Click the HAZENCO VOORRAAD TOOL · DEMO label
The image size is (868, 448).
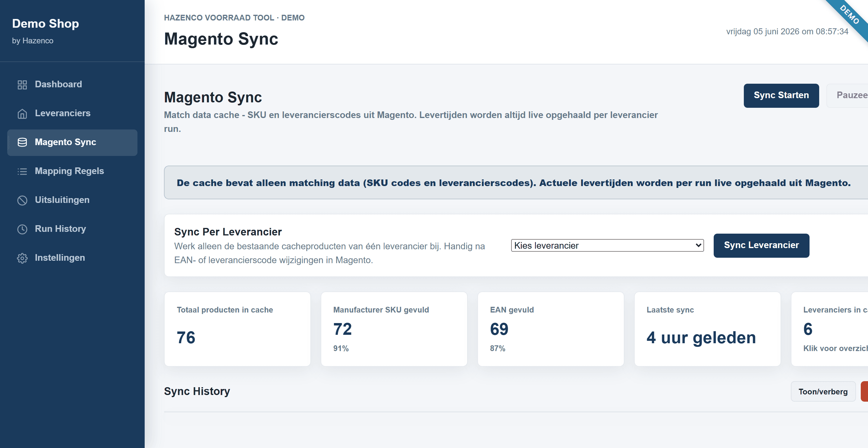click(234, 18)
